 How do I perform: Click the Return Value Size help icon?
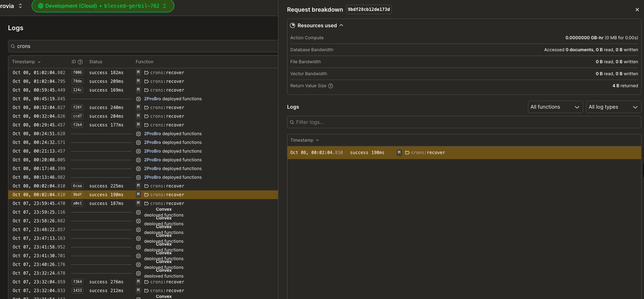(x=330, y=86)
